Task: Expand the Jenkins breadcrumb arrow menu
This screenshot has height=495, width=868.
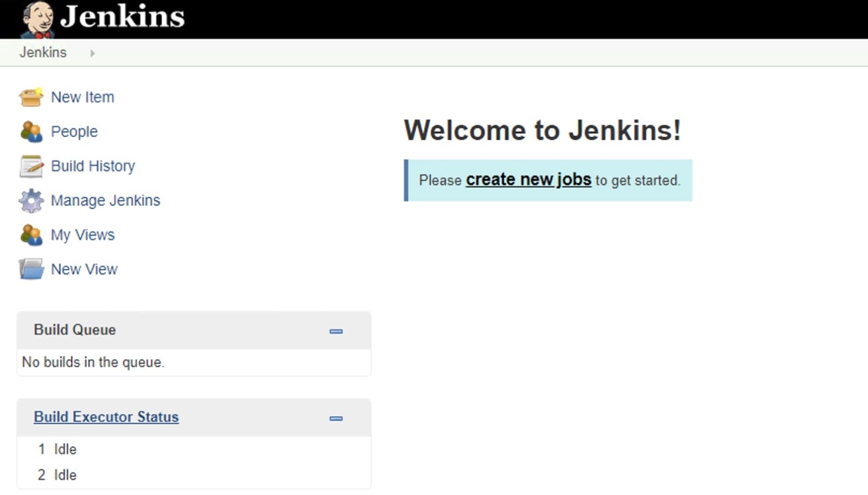Action: click(x=92, y=53)
